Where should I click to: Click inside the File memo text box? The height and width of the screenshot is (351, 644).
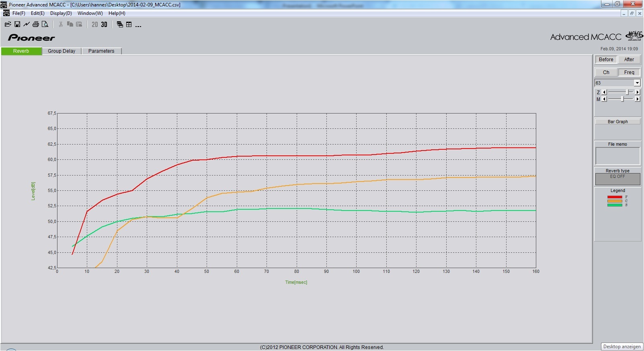coord(617,156)
